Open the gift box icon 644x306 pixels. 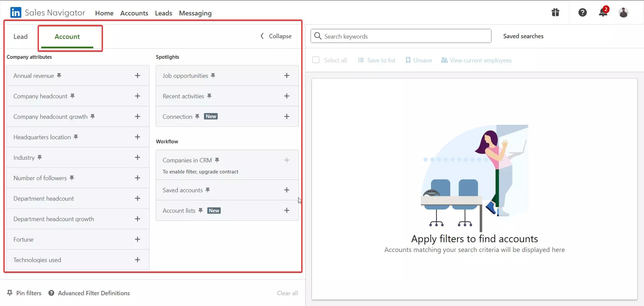(555, 13)
